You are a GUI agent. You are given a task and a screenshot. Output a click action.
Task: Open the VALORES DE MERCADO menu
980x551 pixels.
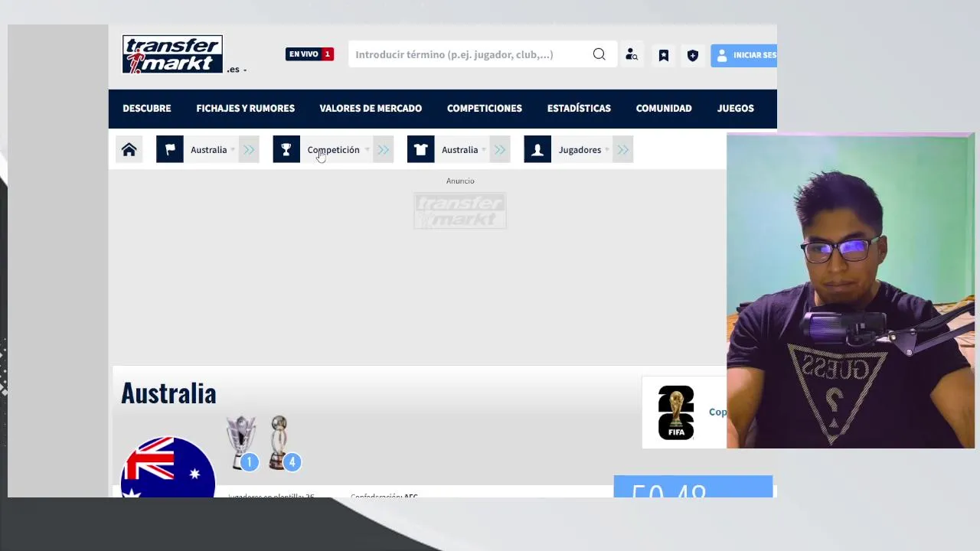[x=371, y=108]
